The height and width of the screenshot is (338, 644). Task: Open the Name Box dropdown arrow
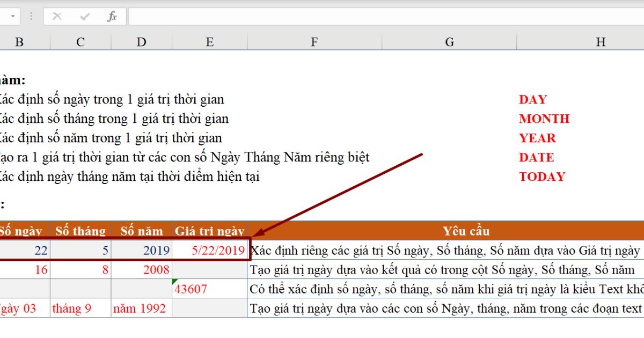(x=13, y=16)
